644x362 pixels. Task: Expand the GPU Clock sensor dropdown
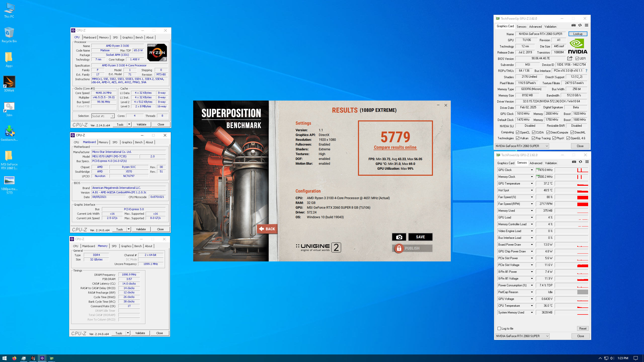click(532, 170)
